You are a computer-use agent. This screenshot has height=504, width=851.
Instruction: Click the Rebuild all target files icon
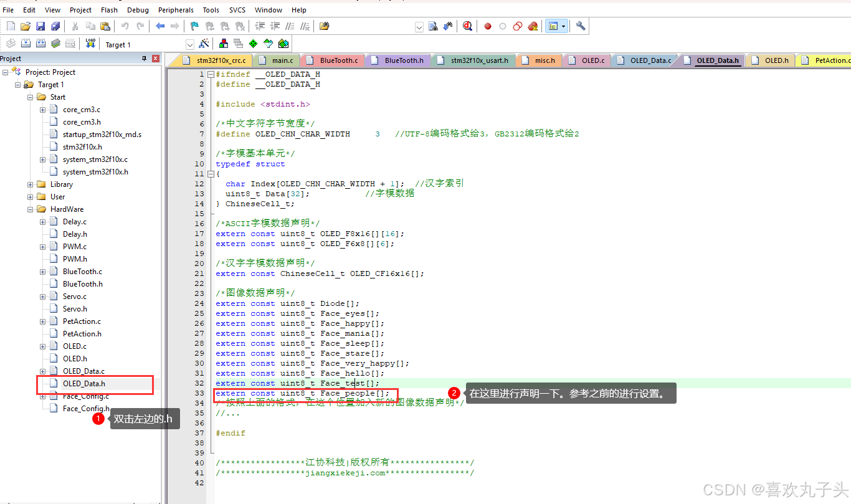pos(40,44)
